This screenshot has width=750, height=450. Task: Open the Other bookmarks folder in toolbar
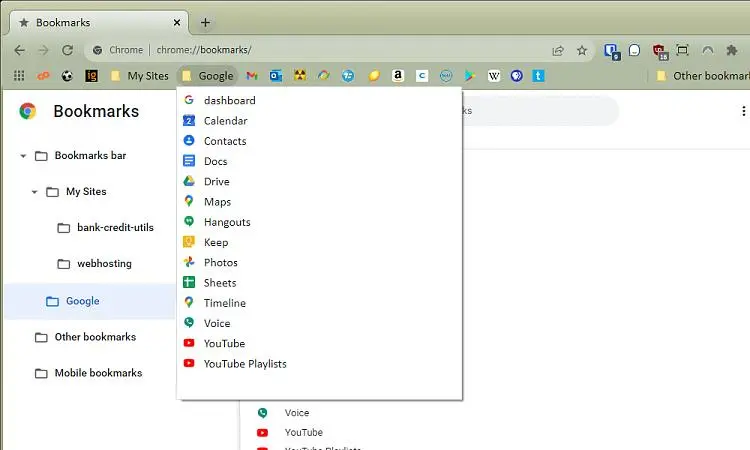click(x=703, y=76)
